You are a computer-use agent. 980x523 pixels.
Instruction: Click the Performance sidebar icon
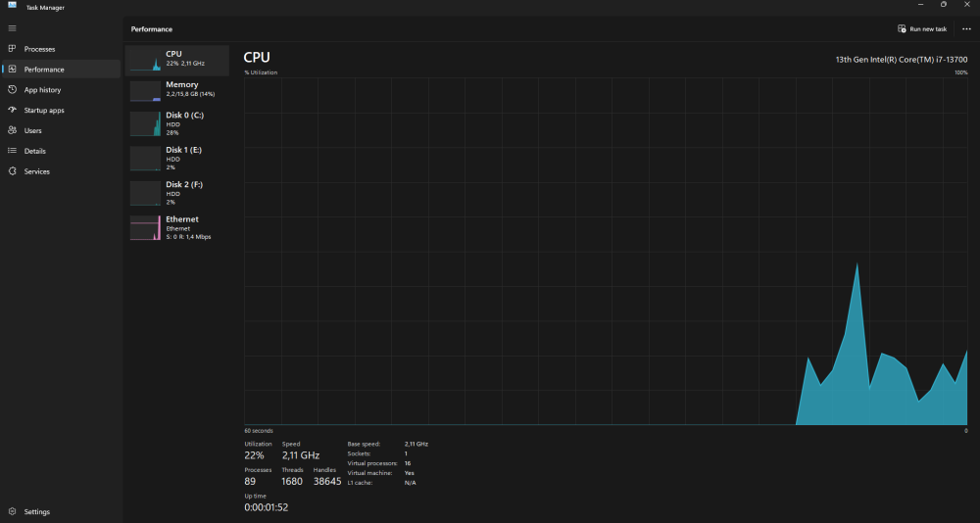click(x=12, y=70)
